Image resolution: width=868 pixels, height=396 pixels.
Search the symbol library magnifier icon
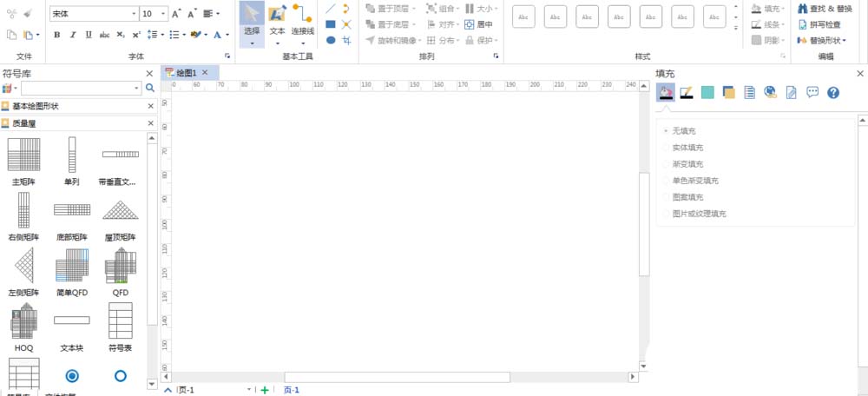tap(149, 88)
